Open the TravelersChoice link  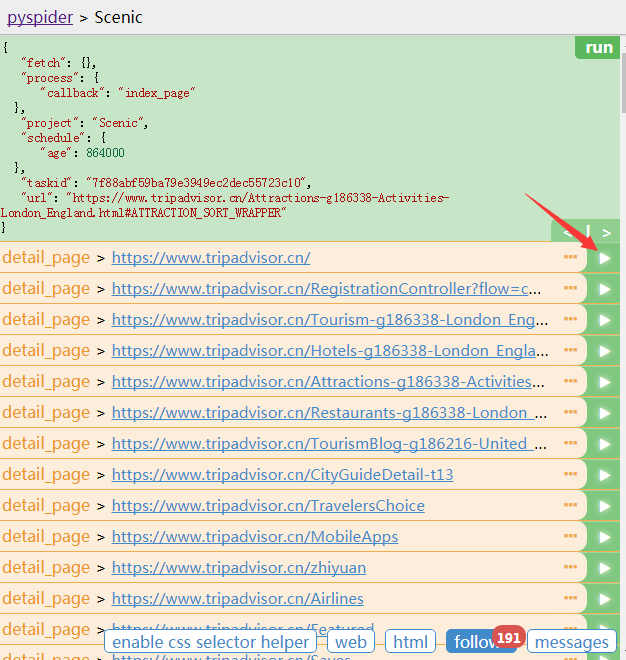[268, 506]
